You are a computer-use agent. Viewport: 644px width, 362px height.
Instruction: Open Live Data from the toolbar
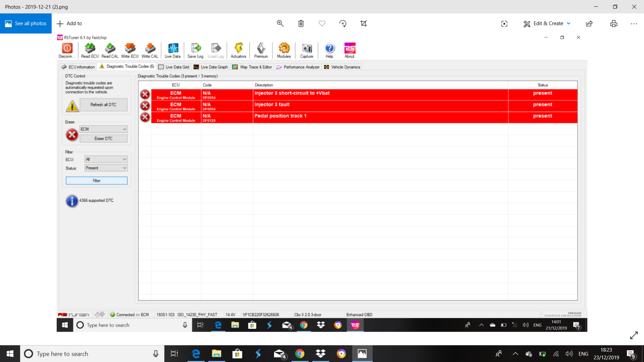point(173,50)
